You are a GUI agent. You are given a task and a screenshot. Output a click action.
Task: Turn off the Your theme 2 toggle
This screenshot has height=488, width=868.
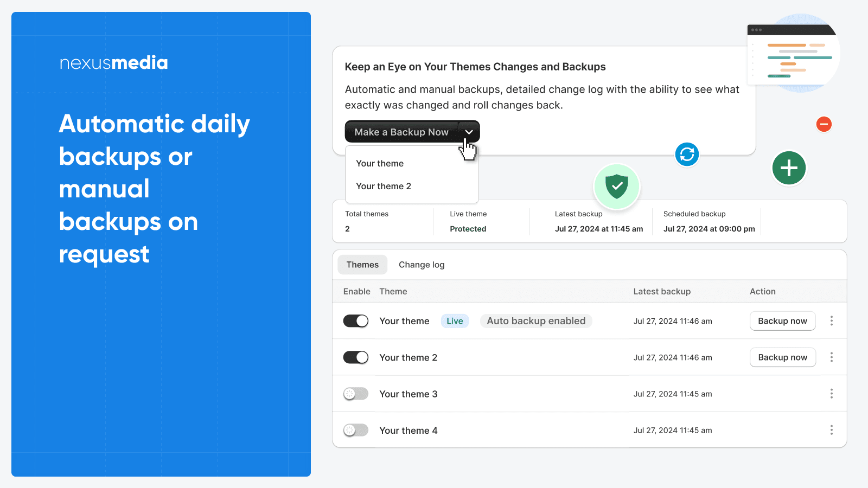pyautogui.click(x=356, y=357)
